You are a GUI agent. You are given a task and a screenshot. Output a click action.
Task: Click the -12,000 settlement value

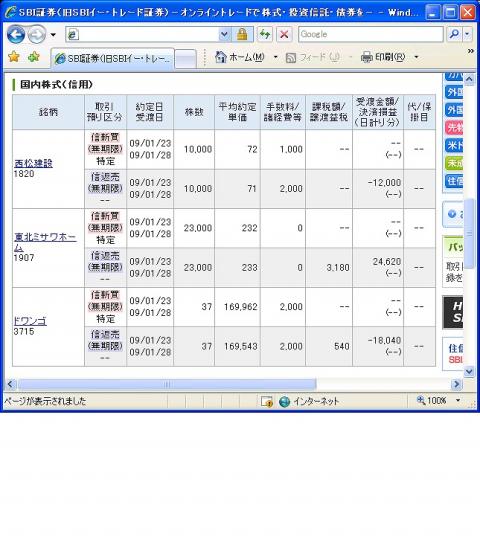[384, 182]
